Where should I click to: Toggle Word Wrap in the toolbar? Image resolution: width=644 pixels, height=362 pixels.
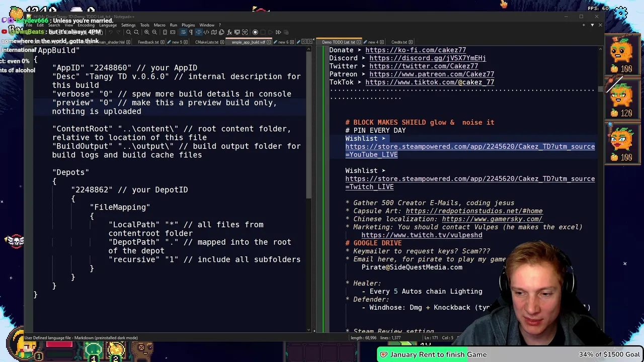[x=183, y=32]
